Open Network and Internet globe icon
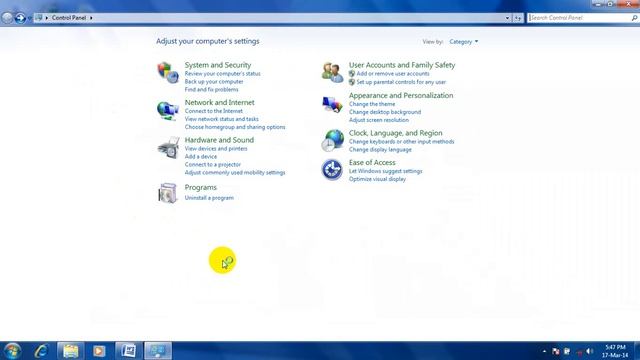 (168, 110)
